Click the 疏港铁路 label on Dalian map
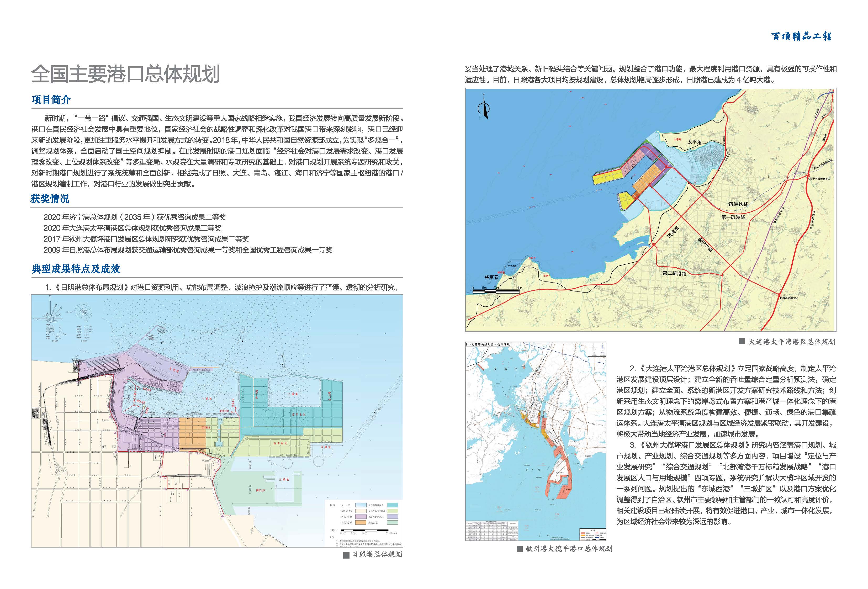This screenshot has width=868, height=589. (x=738, y=204)
